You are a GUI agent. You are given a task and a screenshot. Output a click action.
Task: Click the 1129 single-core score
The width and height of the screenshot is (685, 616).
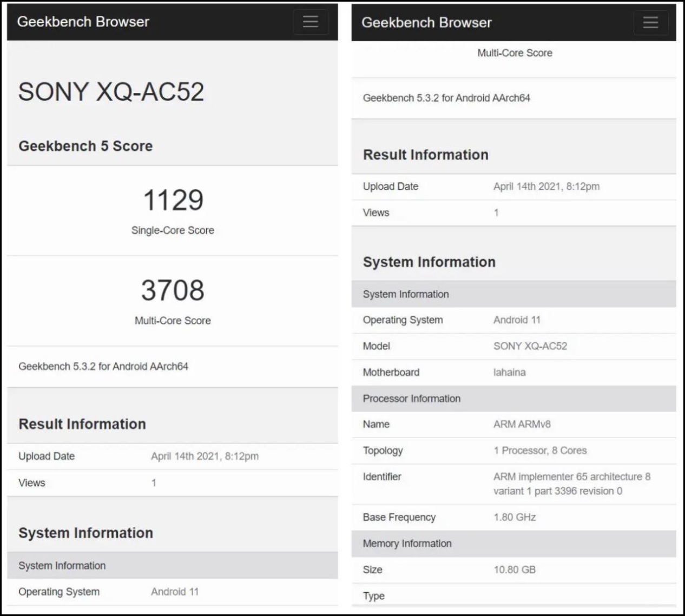173,200
